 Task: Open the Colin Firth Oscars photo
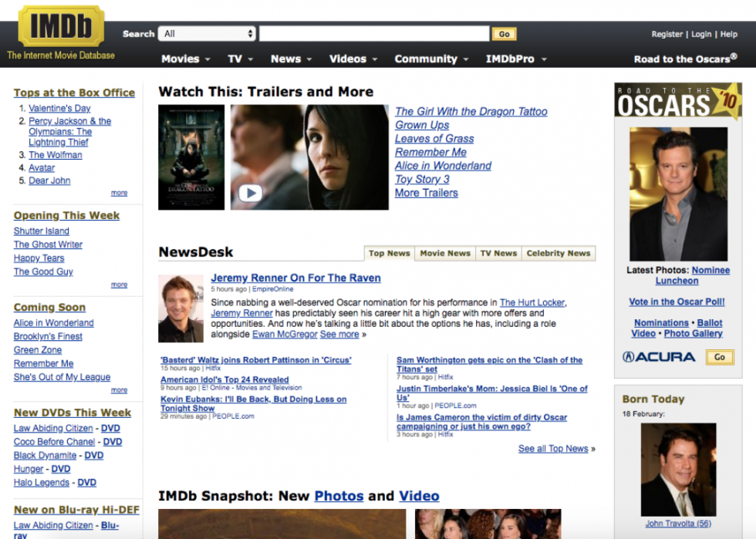678,194
